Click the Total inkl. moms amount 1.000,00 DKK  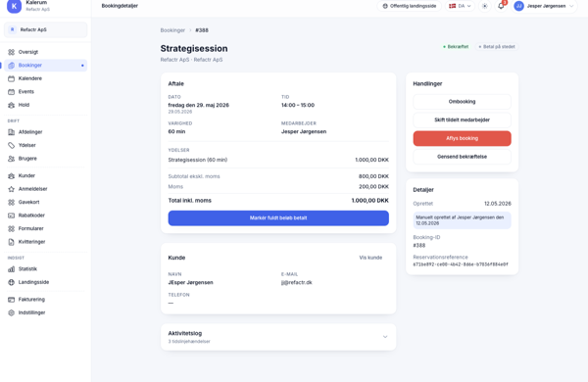coord(369,201)
